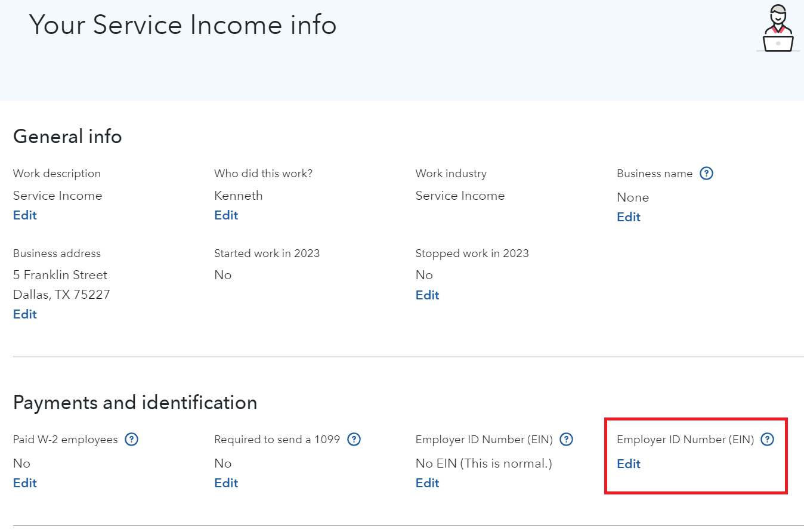Edit the Business address
804x532 pixels.
click(25, 314)
